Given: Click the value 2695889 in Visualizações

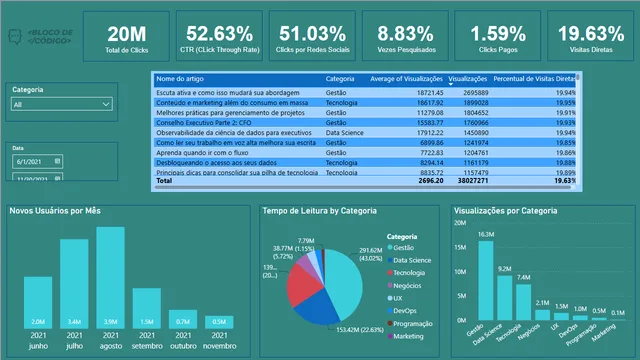Looking at the screenshot, I should coord(476,93).
